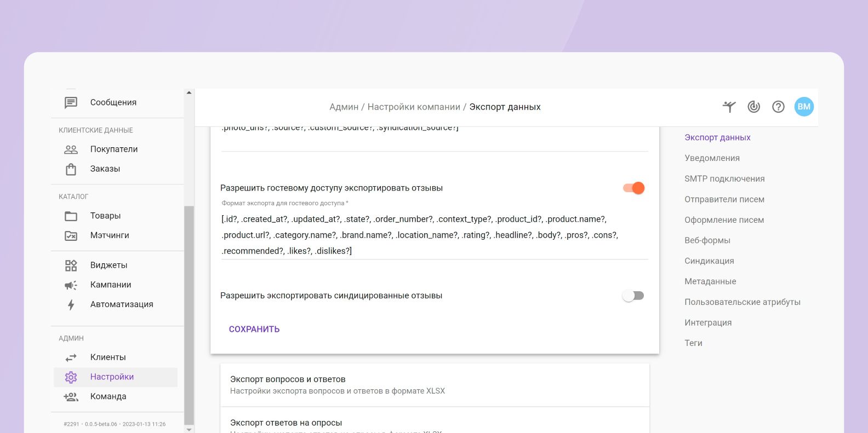Open the Уведомления settings section

(712, 158)
